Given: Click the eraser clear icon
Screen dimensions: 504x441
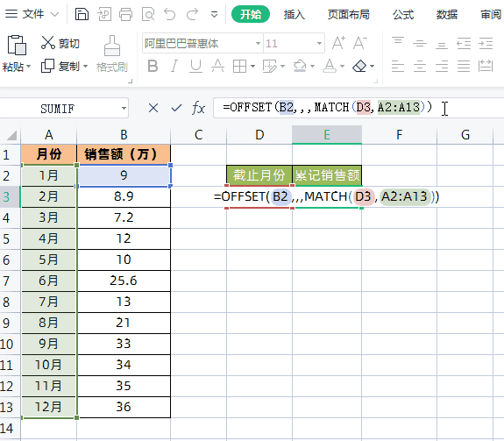Looking at the screenshot, I should pyautogui.click(x=359, y=67).
